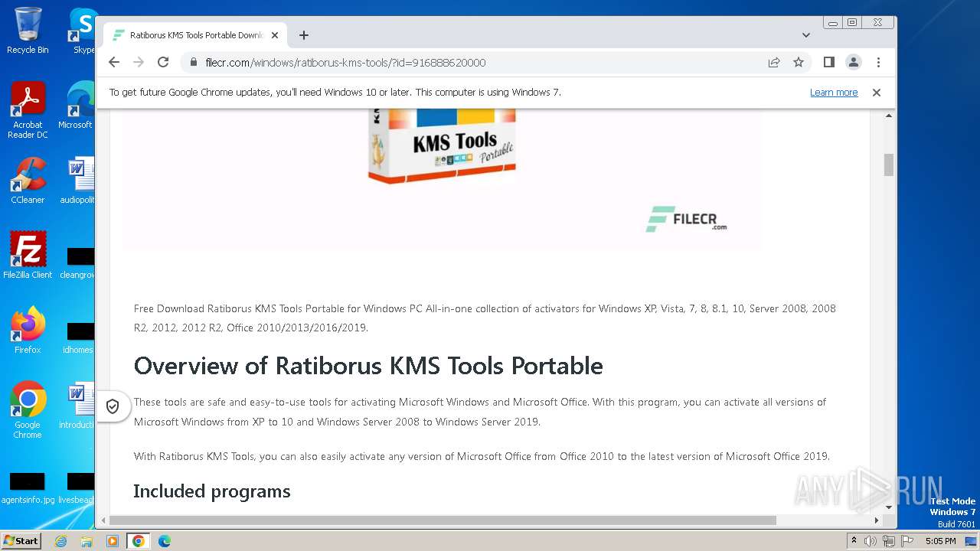Open Learn more link about Chrome updates
980x551 pixels.
coord(834,93)
